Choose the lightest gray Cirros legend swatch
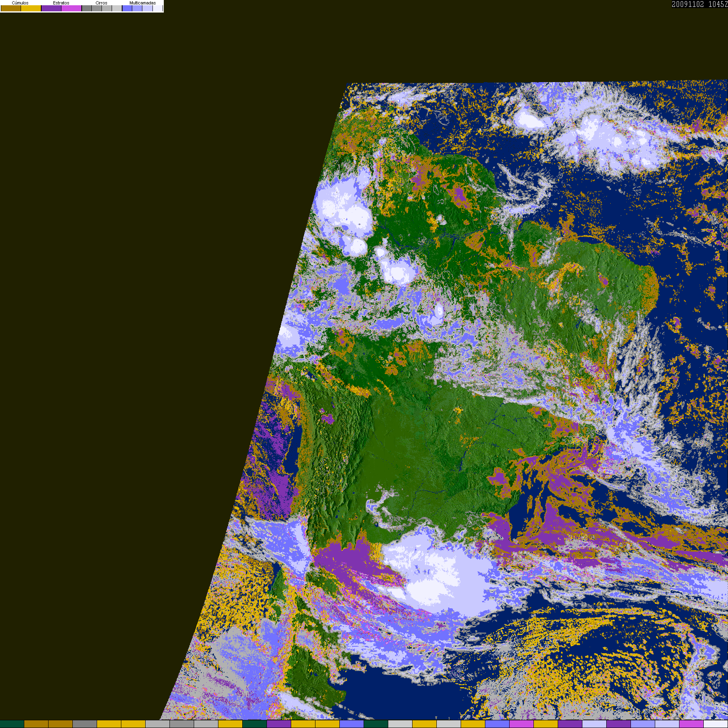This screenshot has height=728, width=728. click(x=117, y=8)
